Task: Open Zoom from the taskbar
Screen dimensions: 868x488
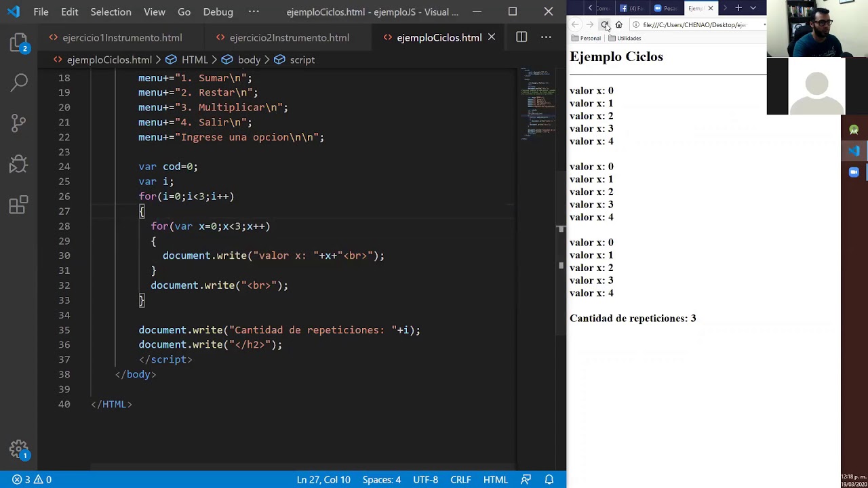Action: click(854, 172)
